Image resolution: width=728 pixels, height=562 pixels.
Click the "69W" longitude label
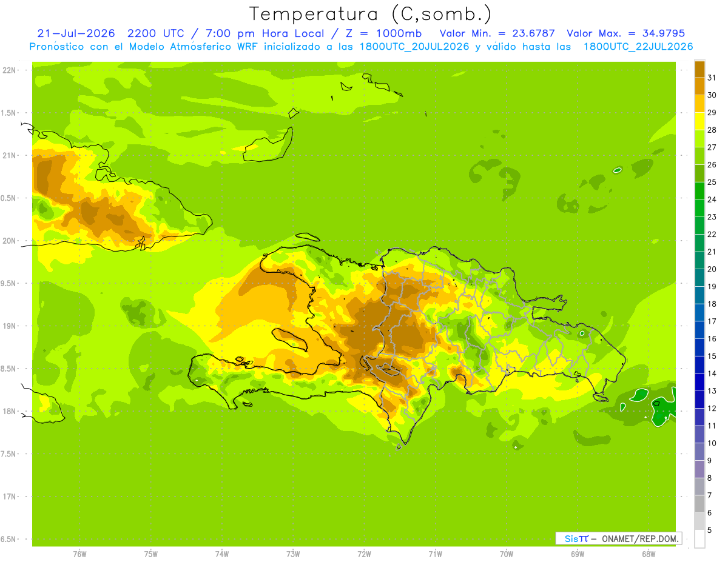(x=578, y=554)
